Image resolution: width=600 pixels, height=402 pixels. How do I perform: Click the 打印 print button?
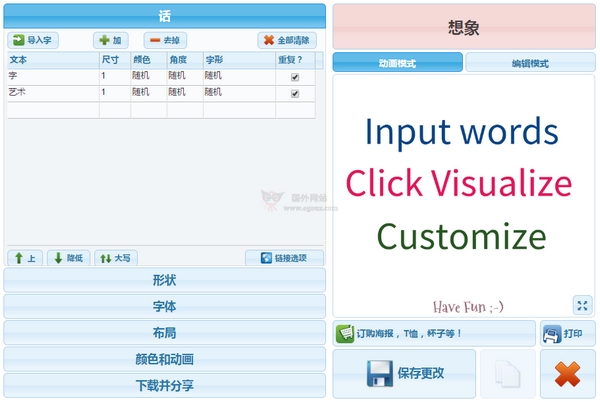point(567,334)
